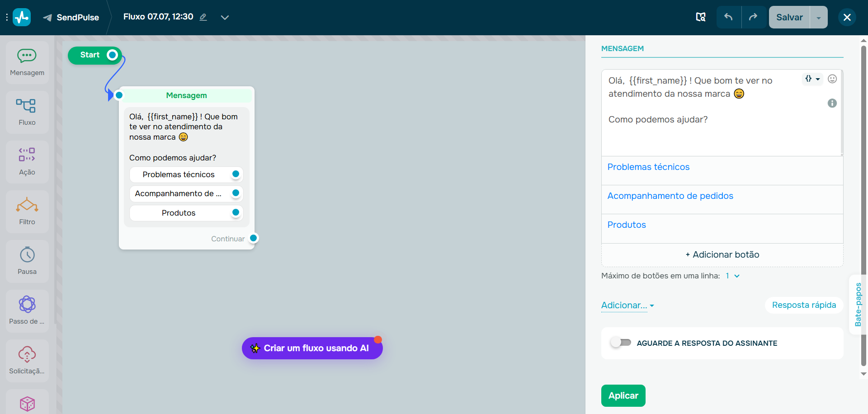This screenshot has width=868, height=414.
Task: Select the Fluxo element in the sidebar
Action: [27, 112]
